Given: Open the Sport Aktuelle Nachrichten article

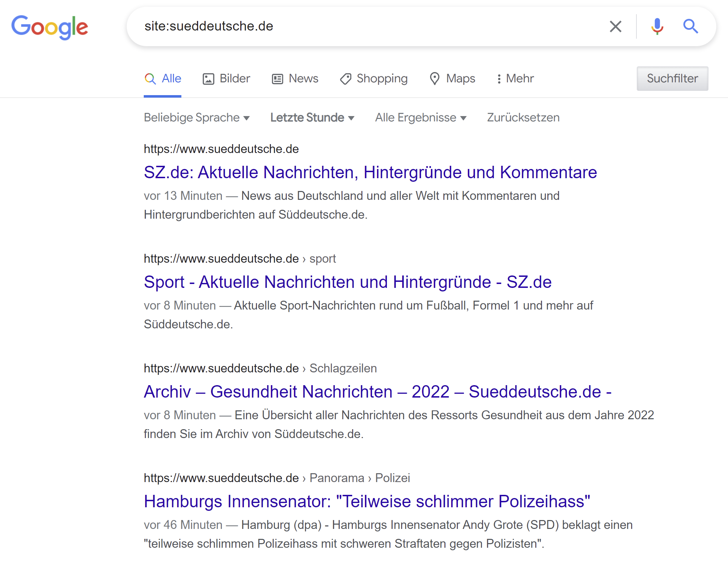Looking at the screenshot, I should 347,282.
